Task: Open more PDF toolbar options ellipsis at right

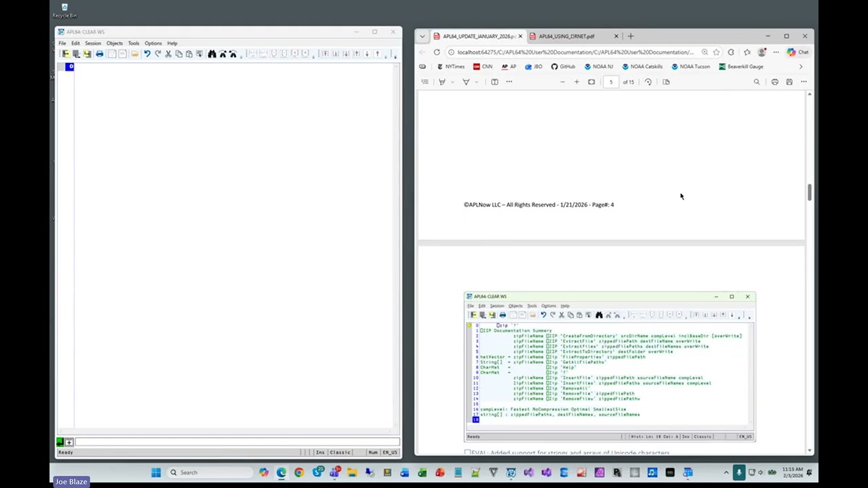Action: (804, 82)
